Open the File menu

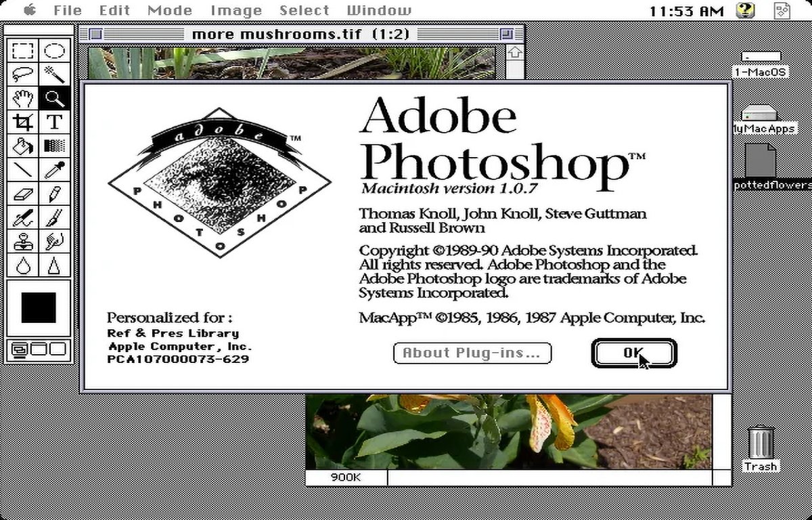pyautogui.click(x=67, y=10)
